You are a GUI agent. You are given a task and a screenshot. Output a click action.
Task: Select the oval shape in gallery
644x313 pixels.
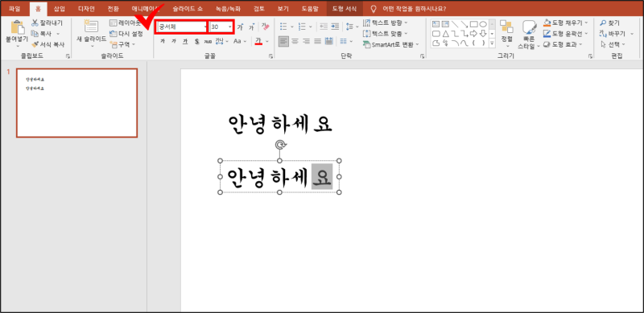[x=483, y=24]
